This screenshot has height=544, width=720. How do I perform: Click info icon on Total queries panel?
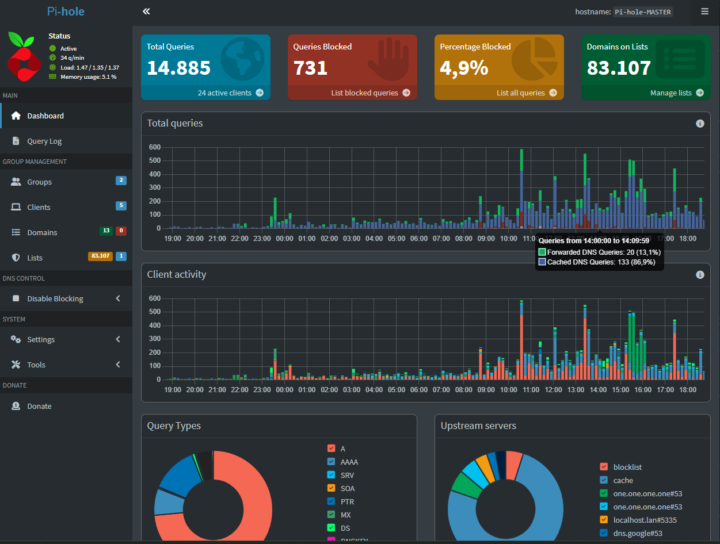(700, 123)
